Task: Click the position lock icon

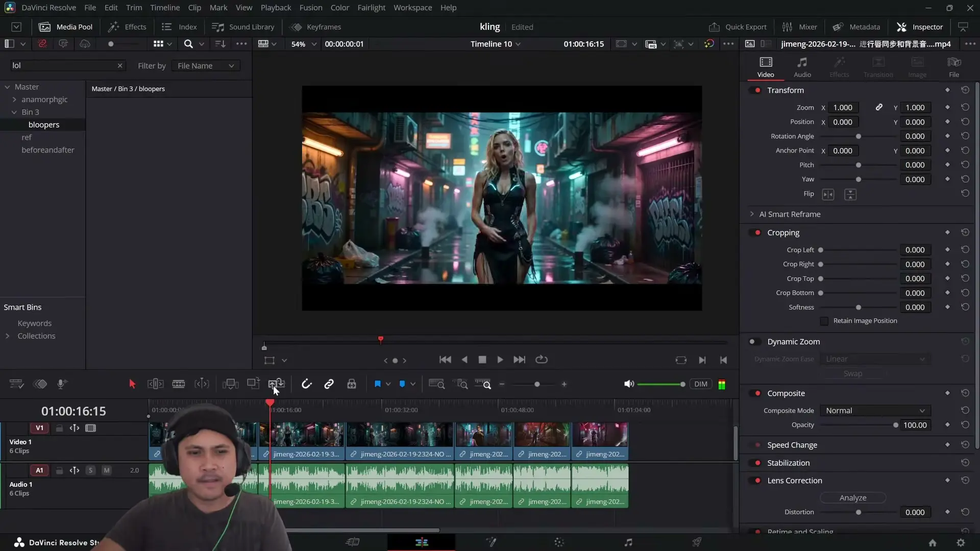Action: tap(352, 384)
